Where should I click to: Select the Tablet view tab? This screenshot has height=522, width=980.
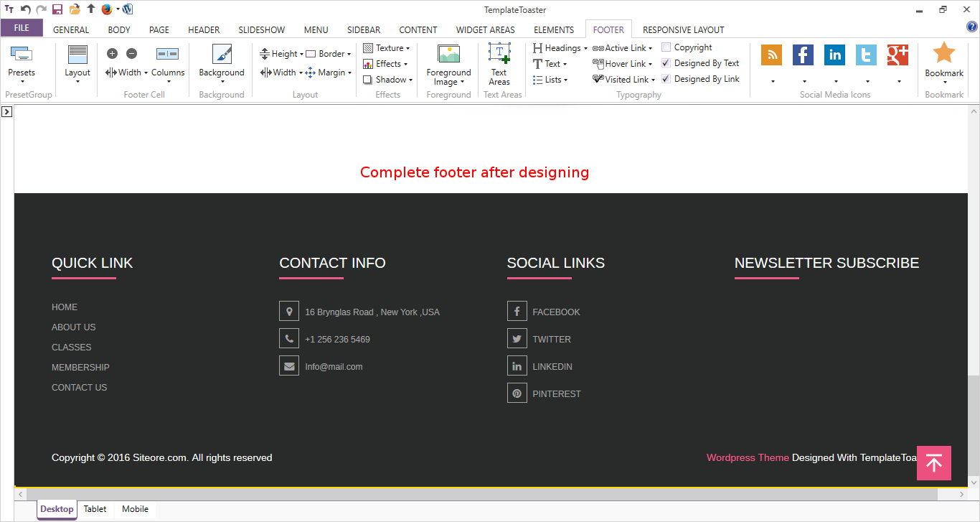tap(95, 509)
